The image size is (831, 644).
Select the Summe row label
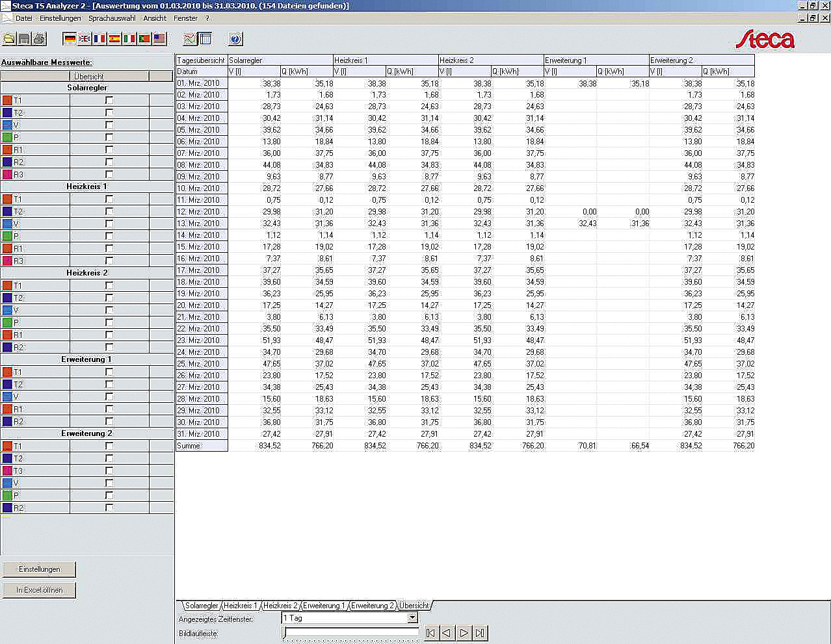click(x=202, y=446)
